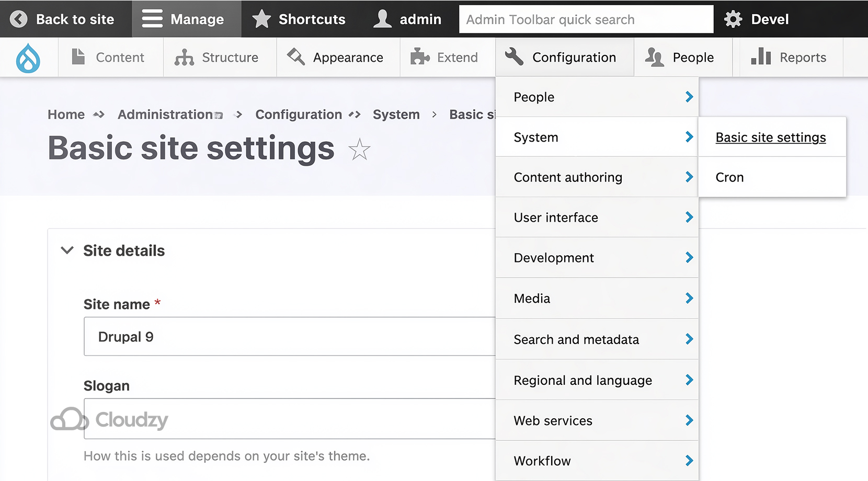Click the Back to site button
This screenshot has width=868, height=481.
pos(64,19)
